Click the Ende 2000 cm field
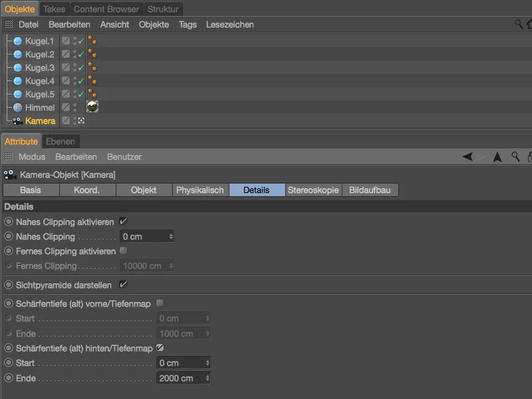 click(x=184, y=378)
